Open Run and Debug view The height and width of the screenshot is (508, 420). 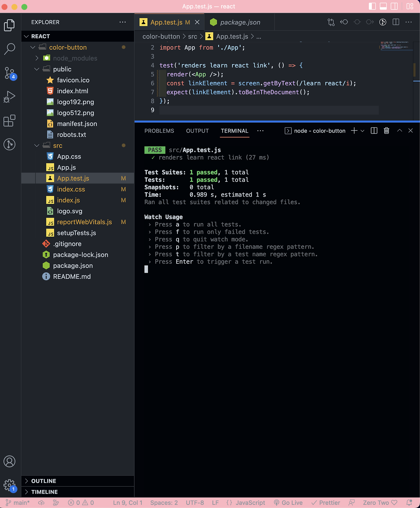click(x=10, y=97)
